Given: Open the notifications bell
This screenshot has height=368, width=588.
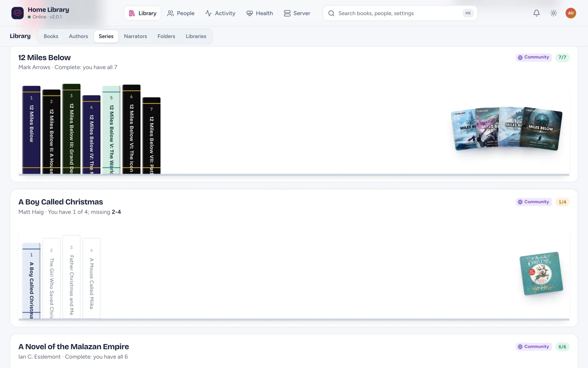Looking at the screenshot, I should coord(537,13).
